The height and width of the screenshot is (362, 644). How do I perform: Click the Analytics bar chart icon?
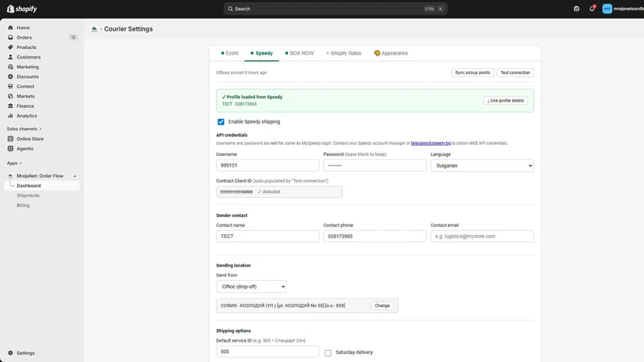pos(10,116)
